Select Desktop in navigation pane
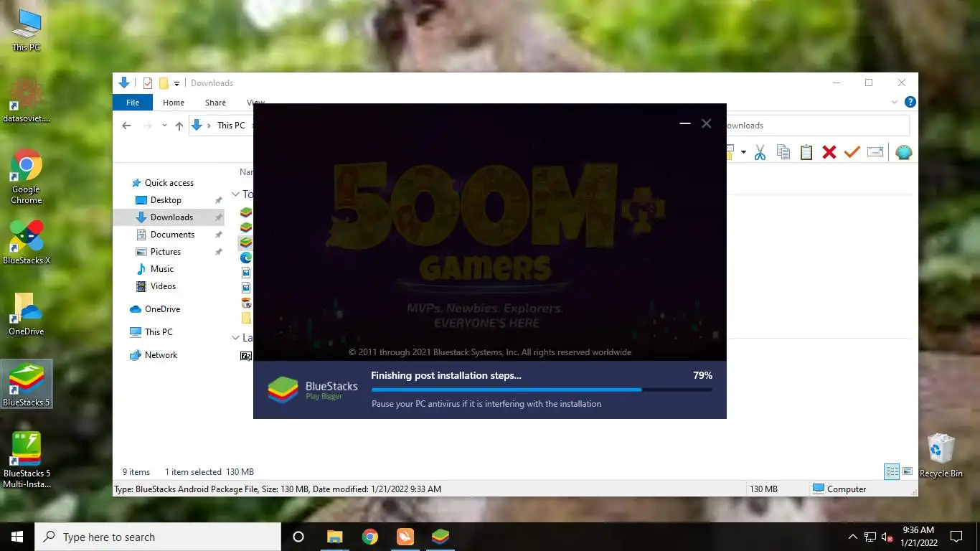 [166, 200]
